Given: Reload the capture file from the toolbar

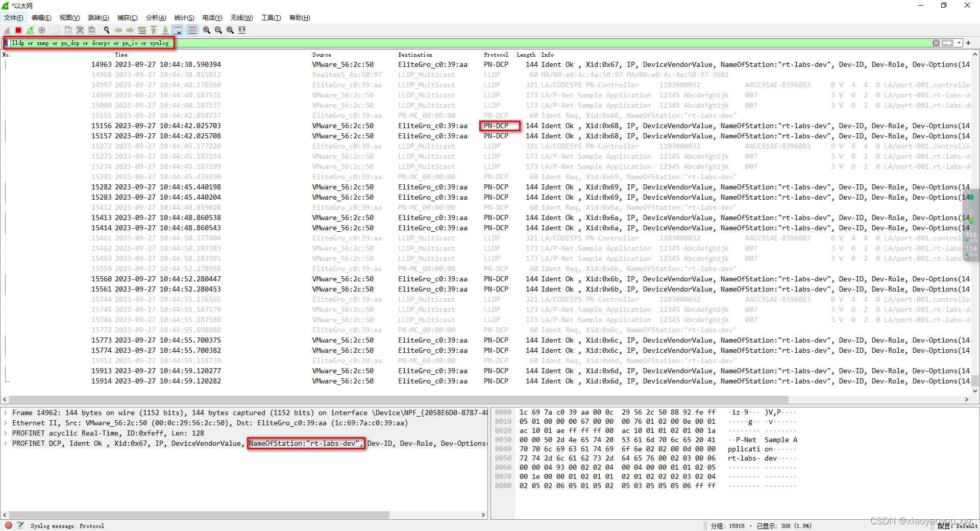Looking at the screenshot, I should point(92,30).
